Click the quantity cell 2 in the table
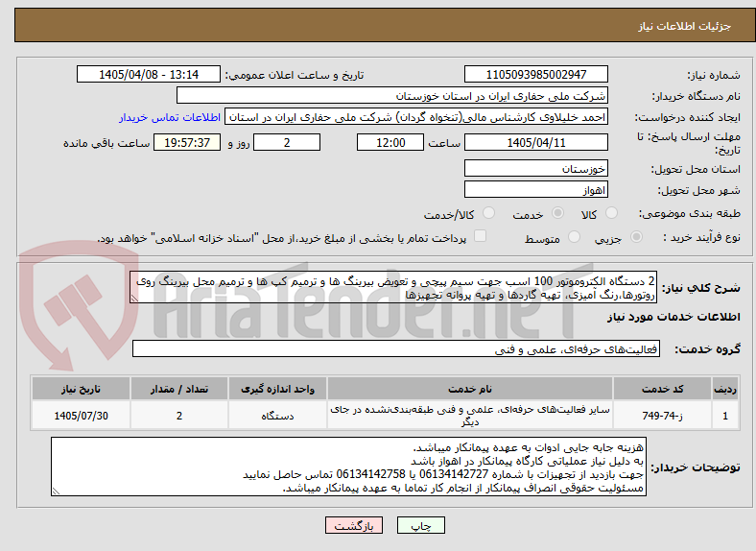 pos(179,416)
